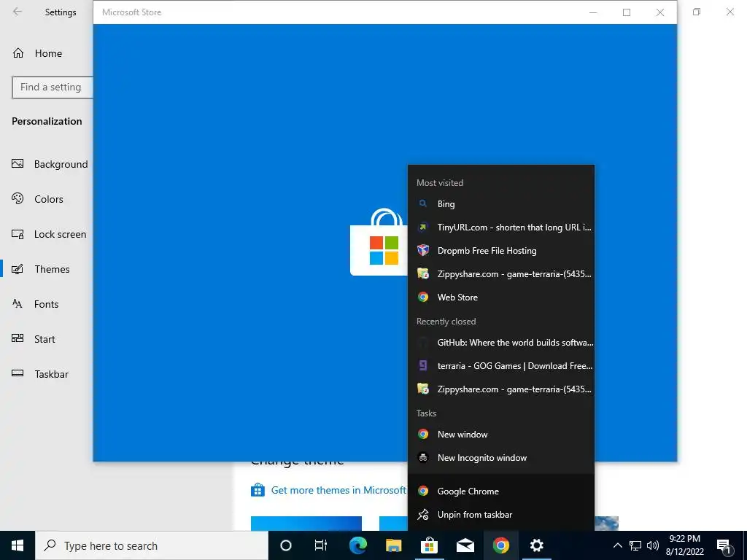
Task: Open Mail app from taskbar
Action: [x=465, y=545]
